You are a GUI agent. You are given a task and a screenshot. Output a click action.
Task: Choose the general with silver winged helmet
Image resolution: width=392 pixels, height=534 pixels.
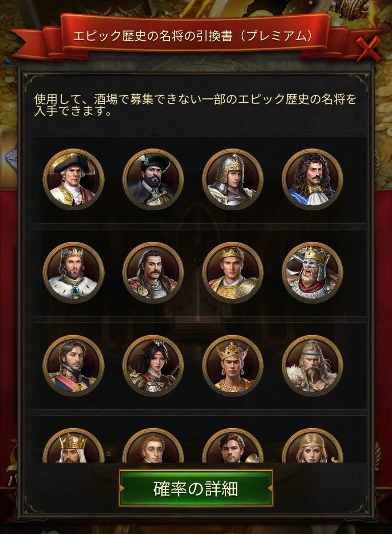click(x=233, y=179)
